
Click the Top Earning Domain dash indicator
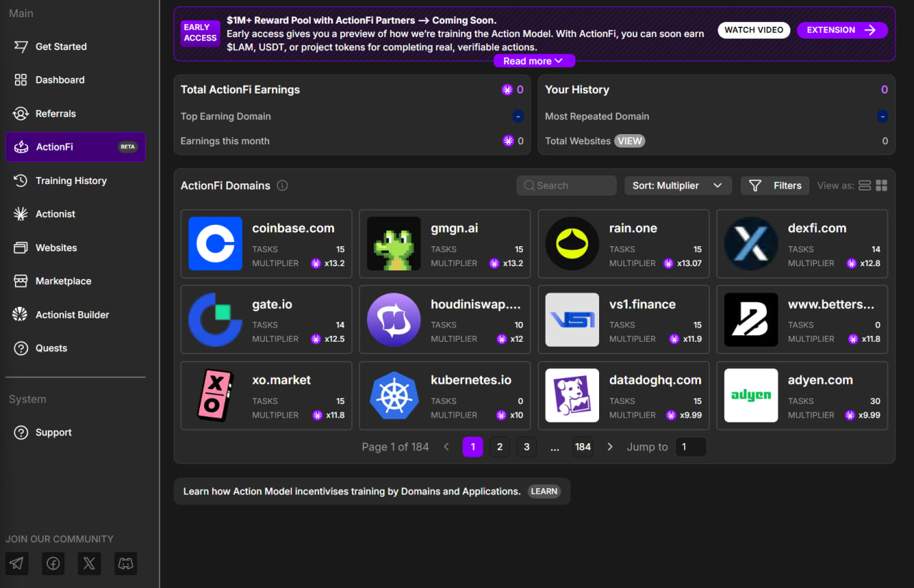(518, 116)
